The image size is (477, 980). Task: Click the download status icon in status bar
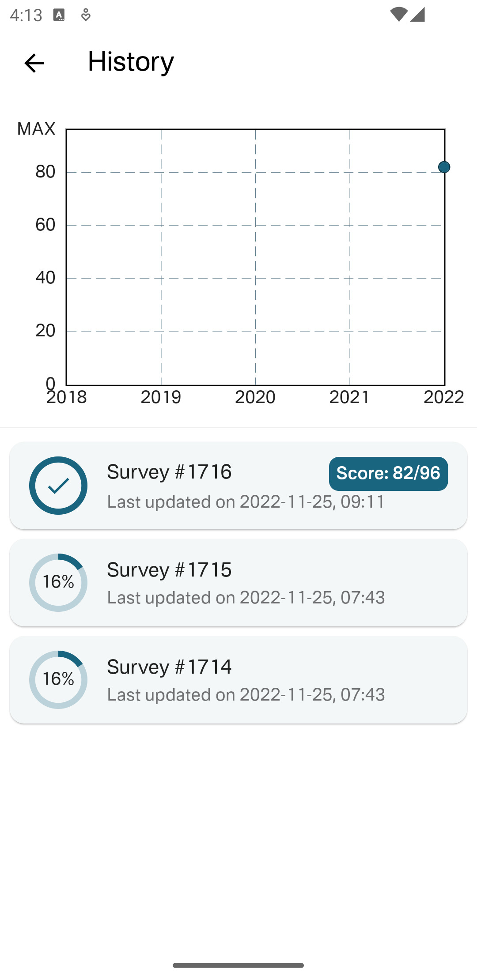click(86, 15)
